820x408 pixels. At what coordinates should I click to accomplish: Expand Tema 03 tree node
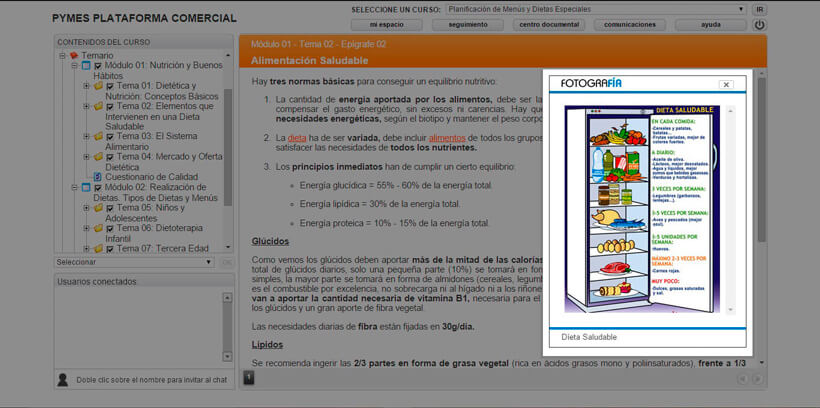[86, 136]
